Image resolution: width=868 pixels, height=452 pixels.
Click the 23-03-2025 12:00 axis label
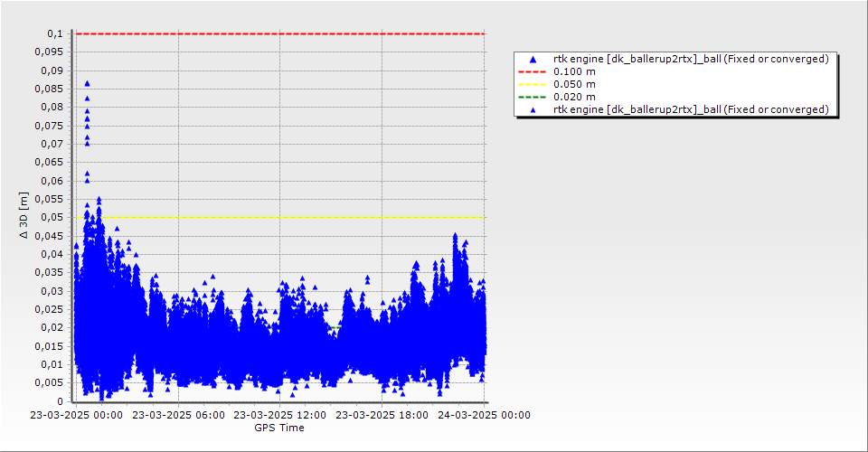click(x=279, y=415)
